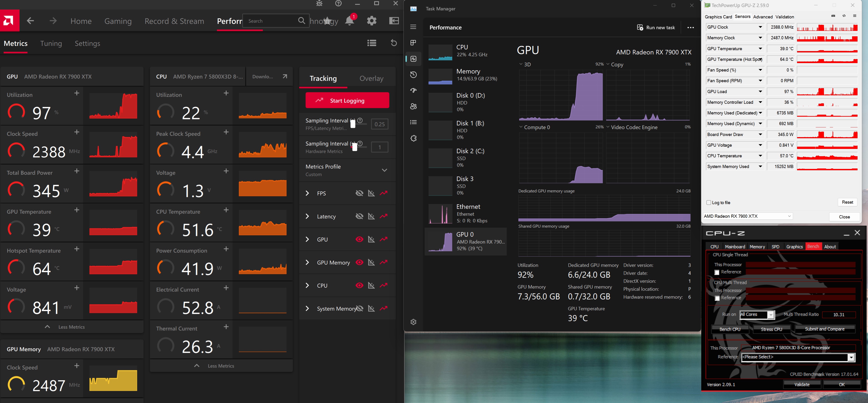
Task: Open AMD Software settings gear
Action: (x=372, y=21)
